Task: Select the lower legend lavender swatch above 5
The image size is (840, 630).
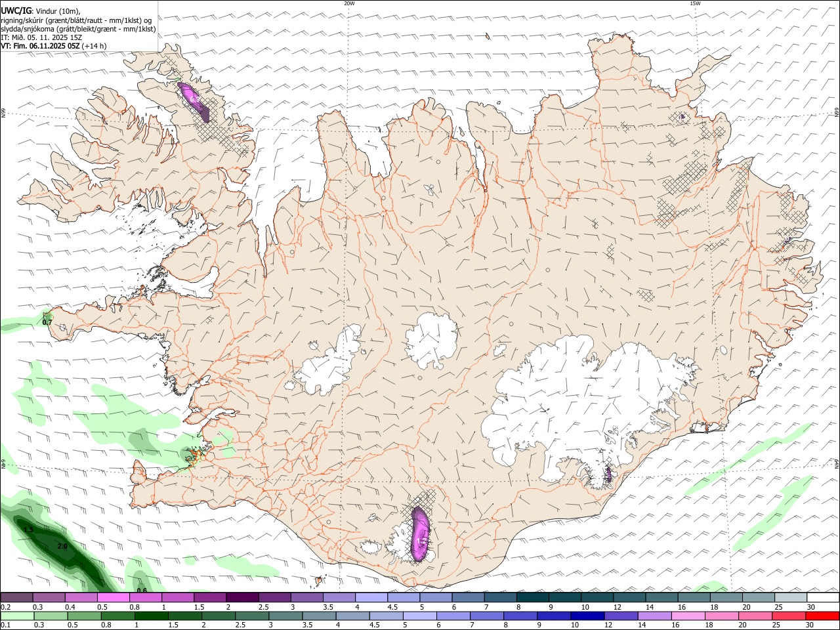Action: (x=420, y=616)
